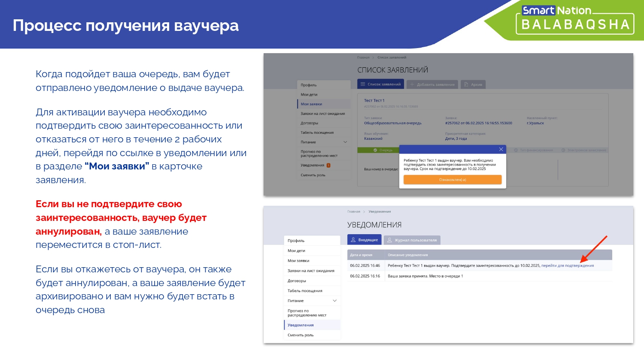Click the clock icon beside Электронное зачисление

(564, 150)
